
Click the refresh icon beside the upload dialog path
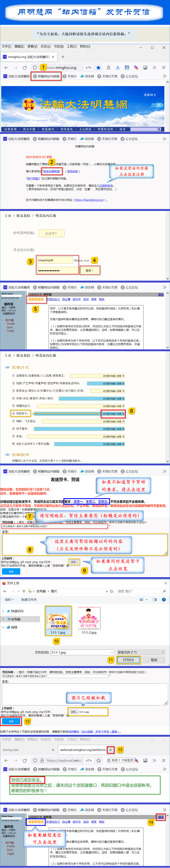(x=111, y=591)
